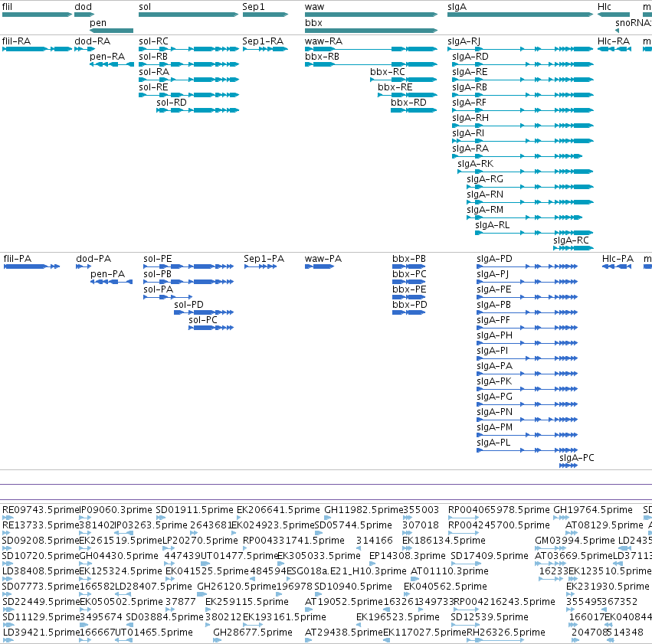Select protein bbx-PB

tap(409, 266)
